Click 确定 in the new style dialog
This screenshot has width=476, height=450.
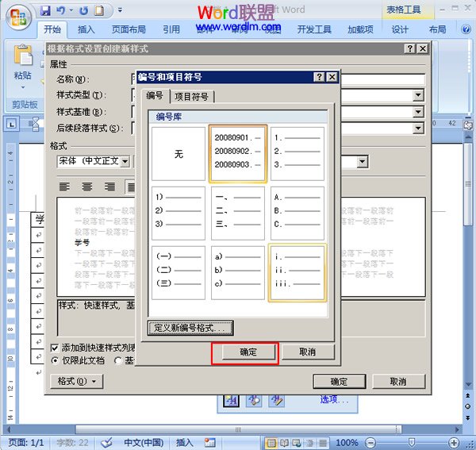[x=339, y=382]
